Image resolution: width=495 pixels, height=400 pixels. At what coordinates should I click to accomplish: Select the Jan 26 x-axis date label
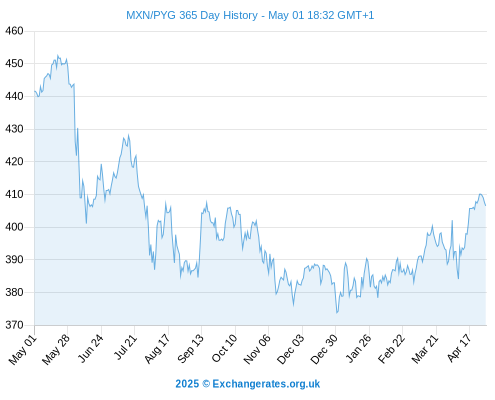tap(359, 348)
